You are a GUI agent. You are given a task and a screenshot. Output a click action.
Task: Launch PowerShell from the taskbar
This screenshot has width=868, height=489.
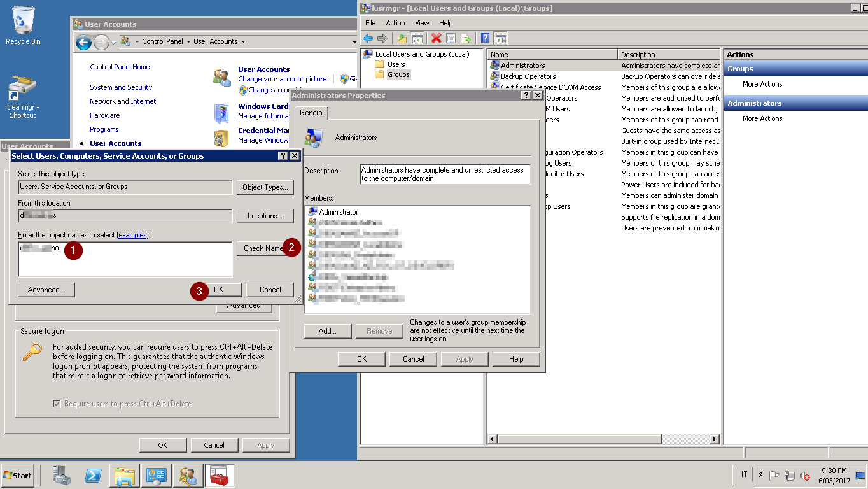pyautogui.click(x=94, y=475)
